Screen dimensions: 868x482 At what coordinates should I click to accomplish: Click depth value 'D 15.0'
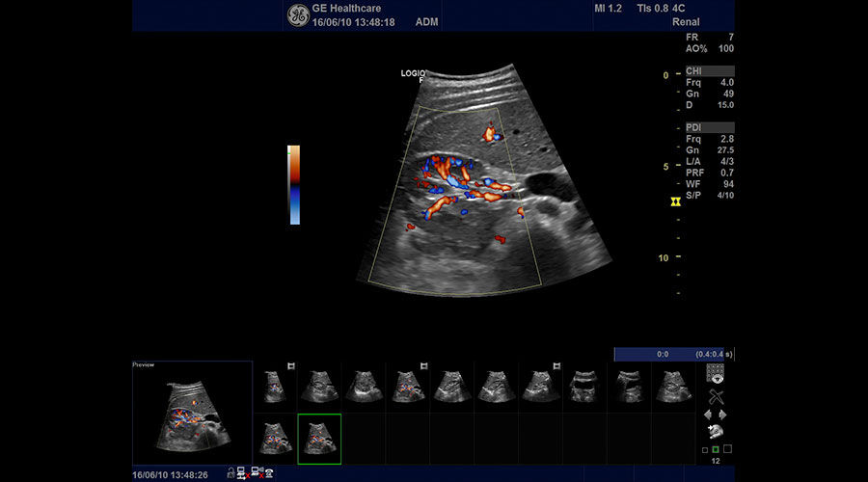click(x=710, y=104)
